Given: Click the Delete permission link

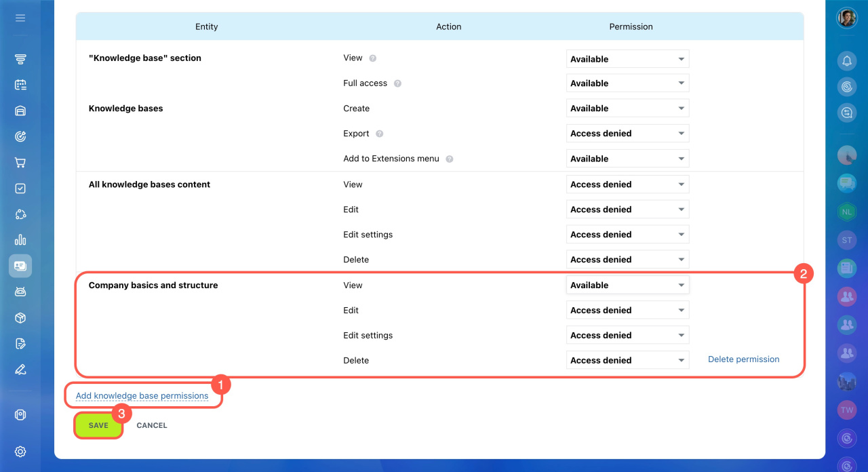Looking at the screenshot, I should [743, 359].
